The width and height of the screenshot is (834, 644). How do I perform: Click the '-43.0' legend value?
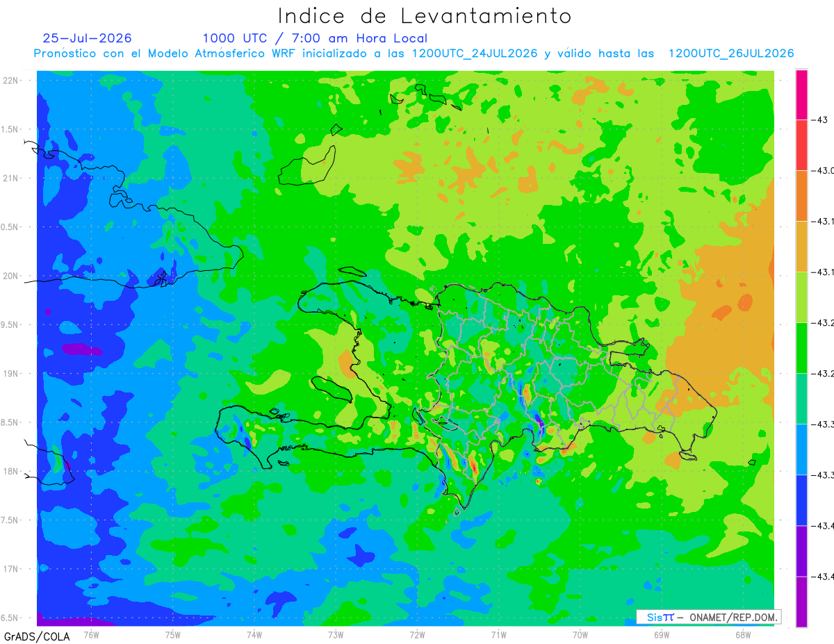click(x=823, y=171)
